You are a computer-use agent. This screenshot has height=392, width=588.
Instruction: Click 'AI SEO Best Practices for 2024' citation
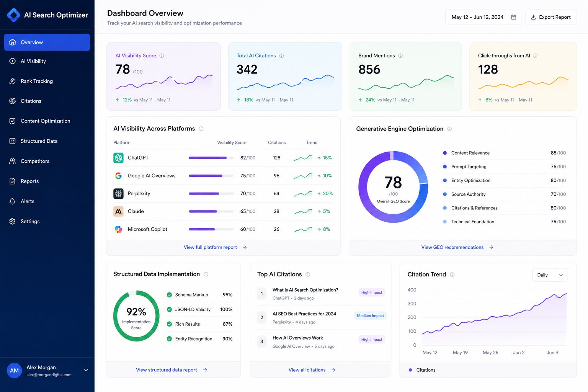pos(304,314)
